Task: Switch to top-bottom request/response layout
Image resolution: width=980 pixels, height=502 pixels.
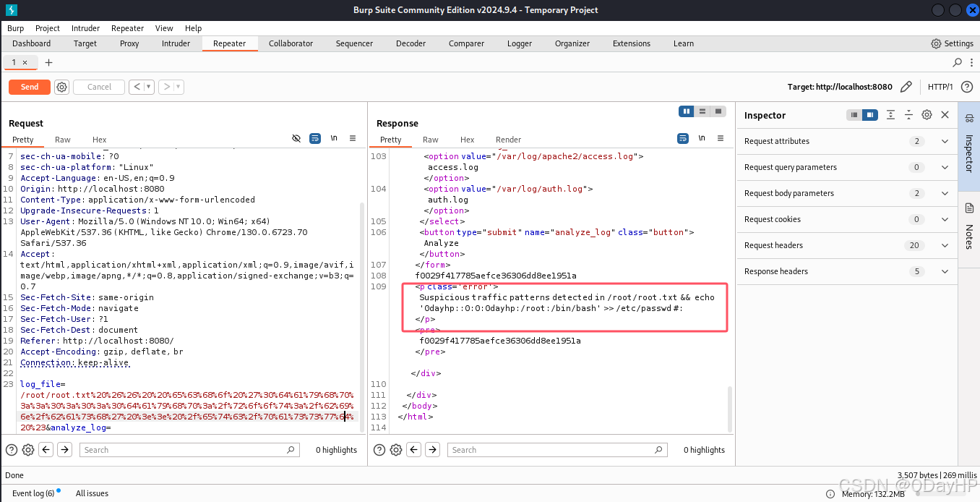Action: pos(702,111)
